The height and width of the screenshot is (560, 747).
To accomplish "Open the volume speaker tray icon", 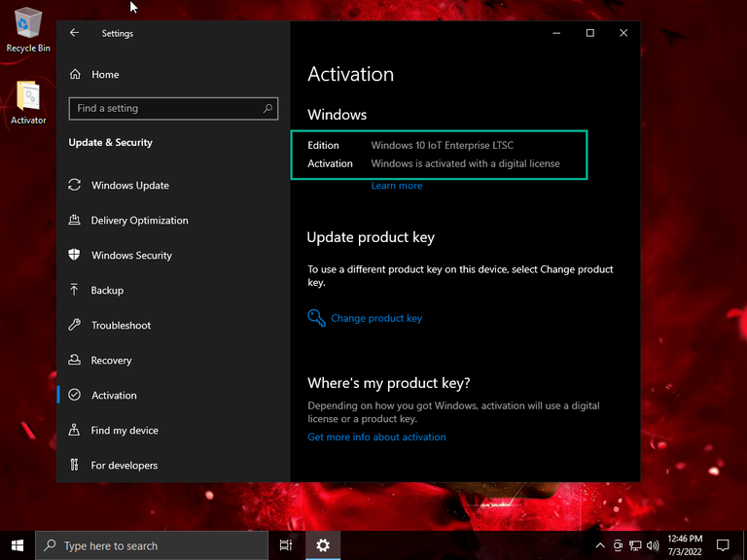I will pos(653,545).
